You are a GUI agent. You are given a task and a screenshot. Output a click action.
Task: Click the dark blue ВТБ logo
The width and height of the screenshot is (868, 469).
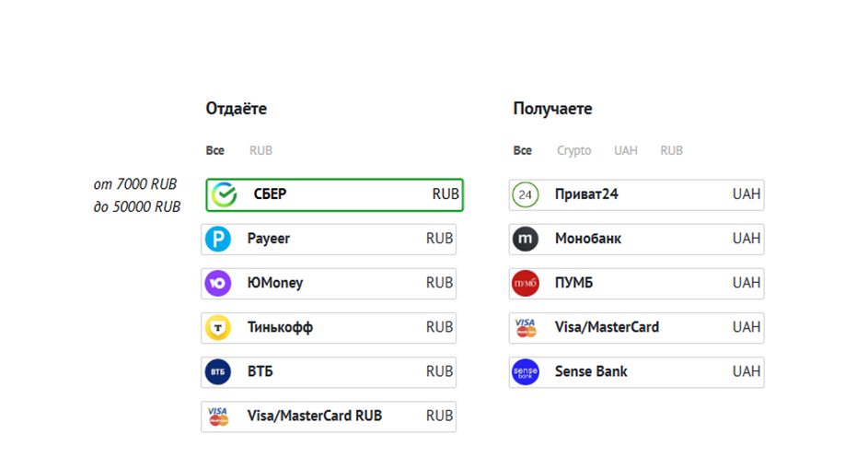[218, 372]
